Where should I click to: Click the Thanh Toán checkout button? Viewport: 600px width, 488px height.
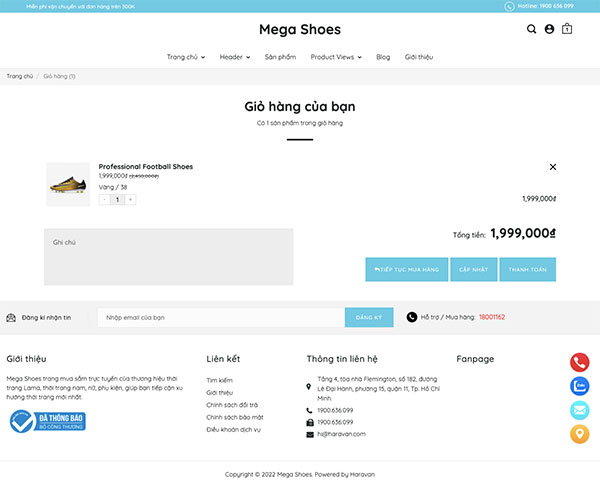coord(527,269)
